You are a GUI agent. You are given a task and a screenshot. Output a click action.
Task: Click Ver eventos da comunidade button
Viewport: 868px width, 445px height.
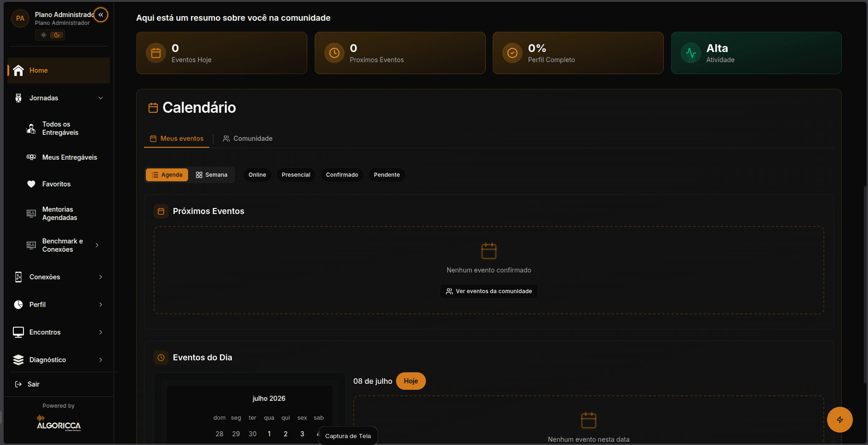[489, 291]
